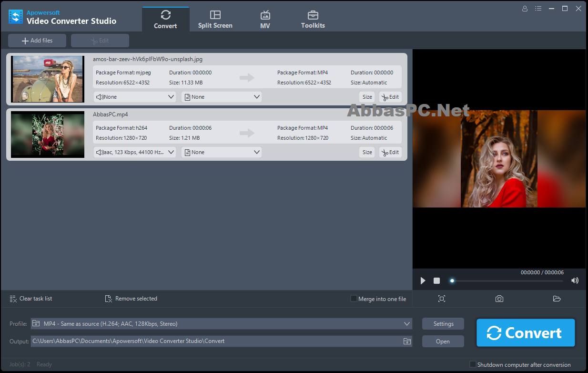Take a snapshot with the camera icon
The image size is (588, 373).
pos(499,299)
